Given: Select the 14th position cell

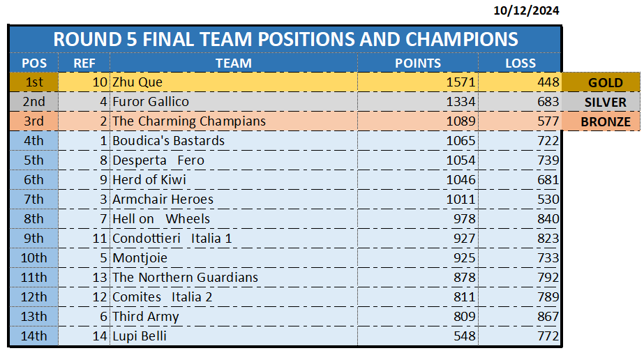Looking at the screenshot, I should tap(33, 336).
